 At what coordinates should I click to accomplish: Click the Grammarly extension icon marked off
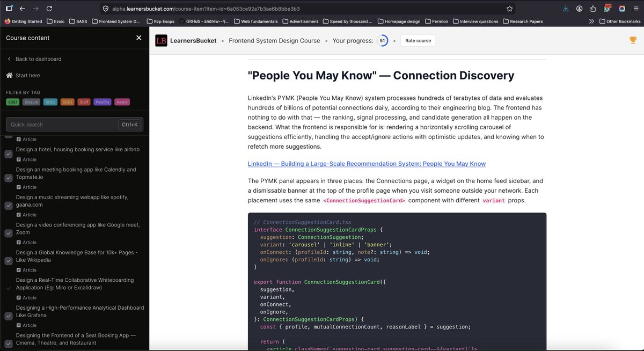608,9
